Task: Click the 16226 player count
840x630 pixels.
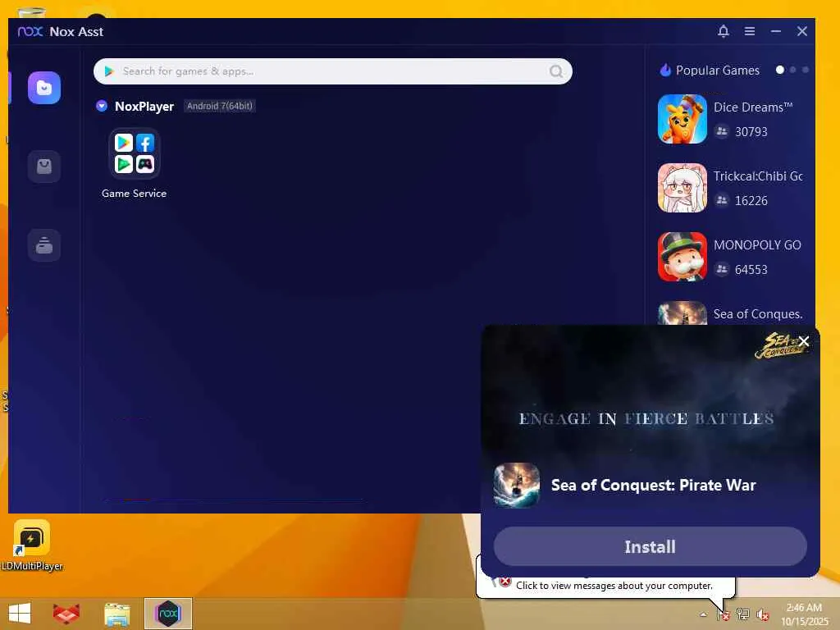Action: coord(751,201)
